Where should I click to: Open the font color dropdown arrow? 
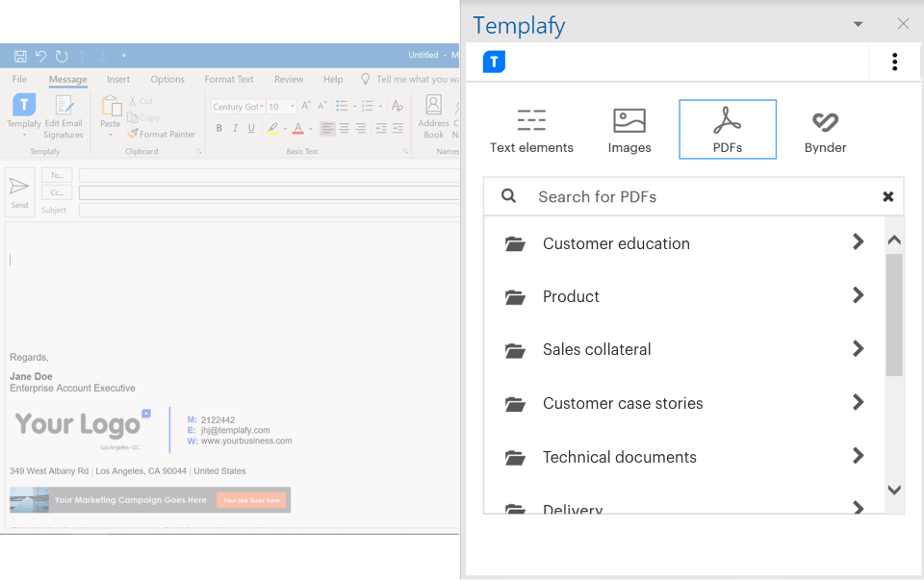point(311,129)
